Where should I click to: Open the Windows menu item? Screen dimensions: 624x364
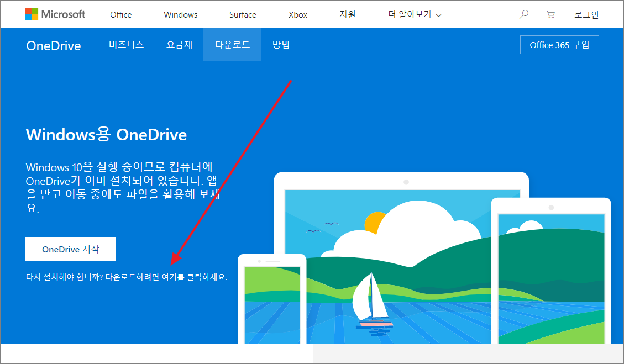[181, 15]
